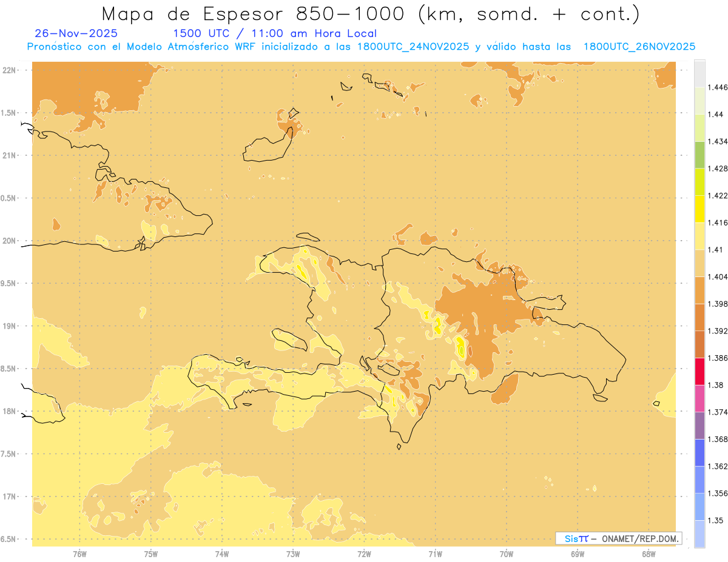Click the legend value 1.356
The width and height of the screenshot is (728, 562).
pyautogui.click(x=719, y=493)
